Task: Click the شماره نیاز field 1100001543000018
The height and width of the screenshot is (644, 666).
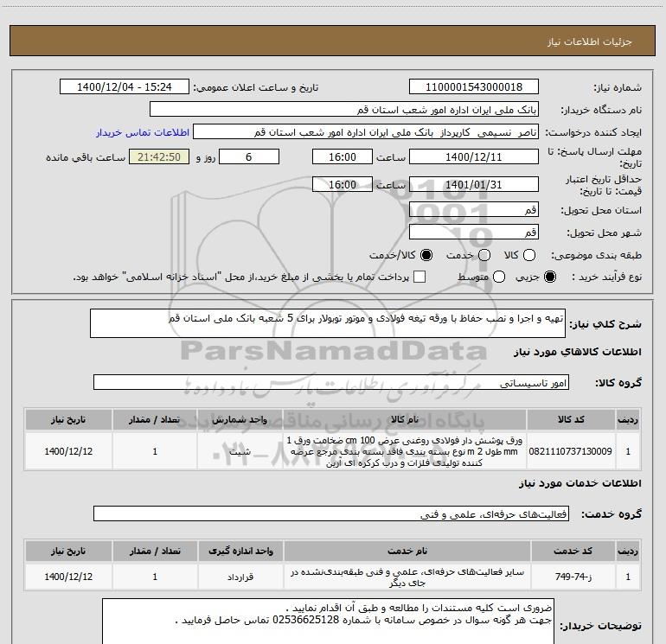Action: coord(474,87)
